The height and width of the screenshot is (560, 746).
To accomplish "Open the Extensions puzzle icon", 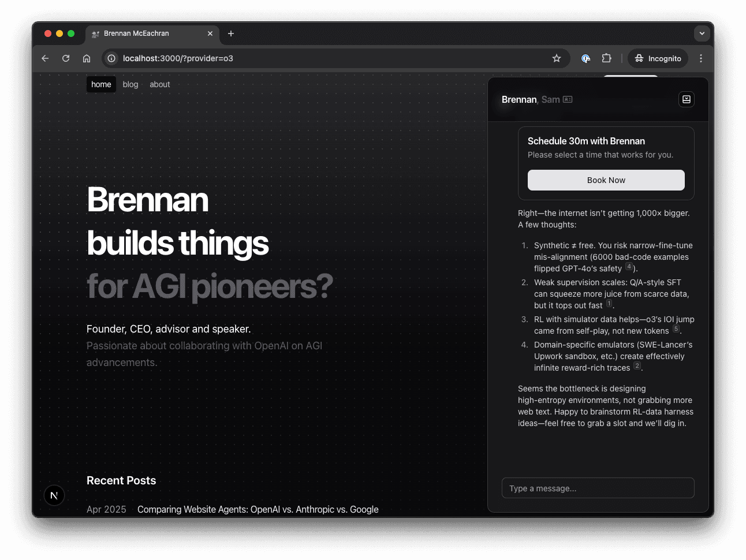I will click(606, 58).
